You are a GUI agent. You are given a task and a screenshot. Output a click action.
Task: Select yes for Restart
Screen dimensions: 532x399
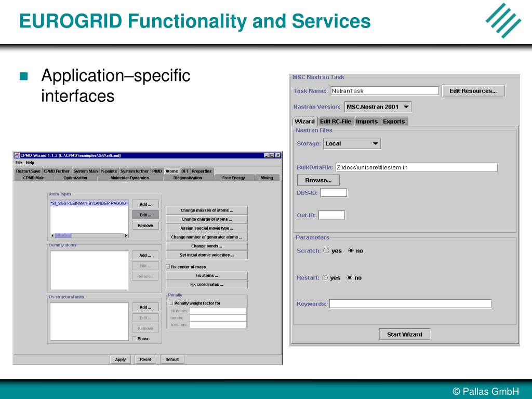coord(325,277)
